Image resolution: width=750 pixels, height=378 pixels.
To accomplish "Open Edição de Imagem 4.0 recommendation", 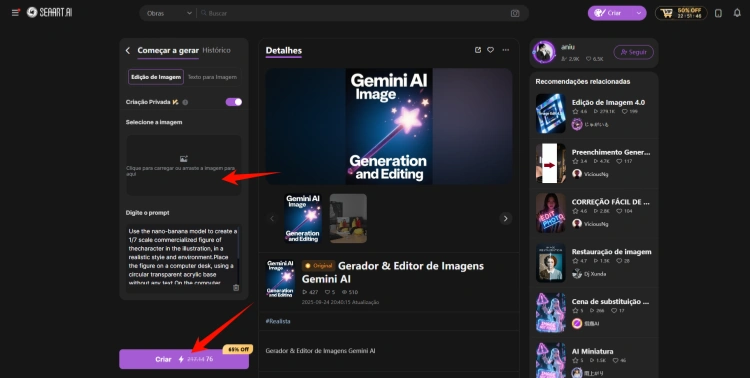I will tap(594, 113).
